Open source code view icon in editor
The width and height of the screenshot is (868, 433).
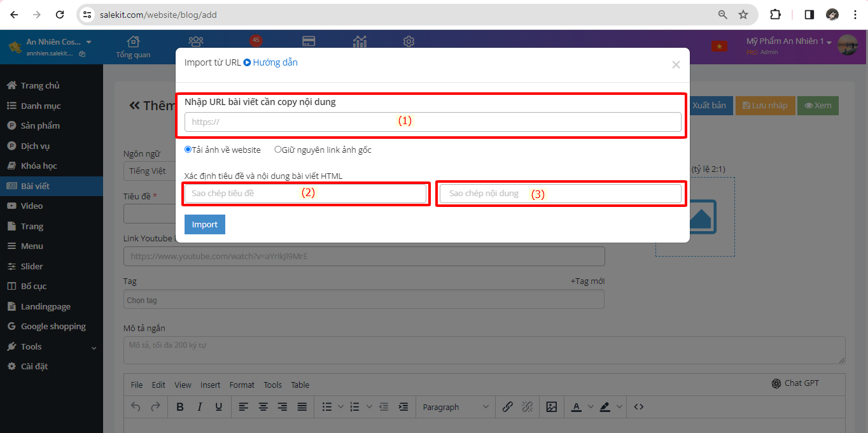(x=639, y=407)
